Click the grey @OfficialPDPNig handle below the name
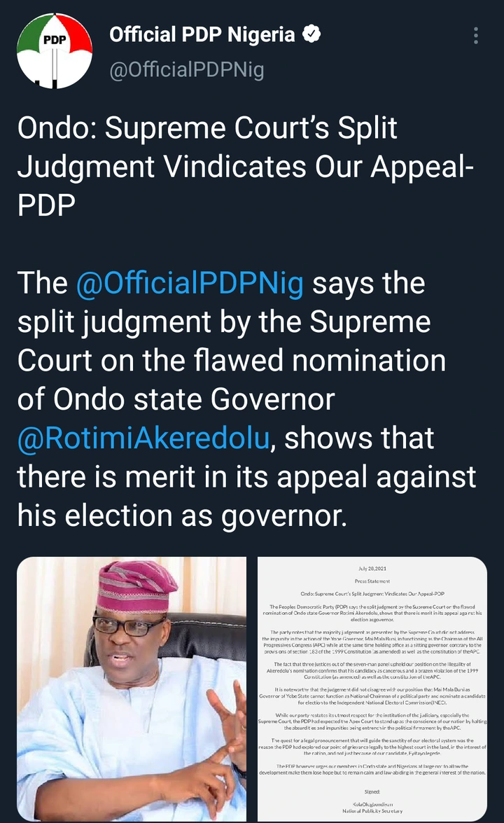The height and width of the screenshot is (823, 504). (x=186, y=70)
